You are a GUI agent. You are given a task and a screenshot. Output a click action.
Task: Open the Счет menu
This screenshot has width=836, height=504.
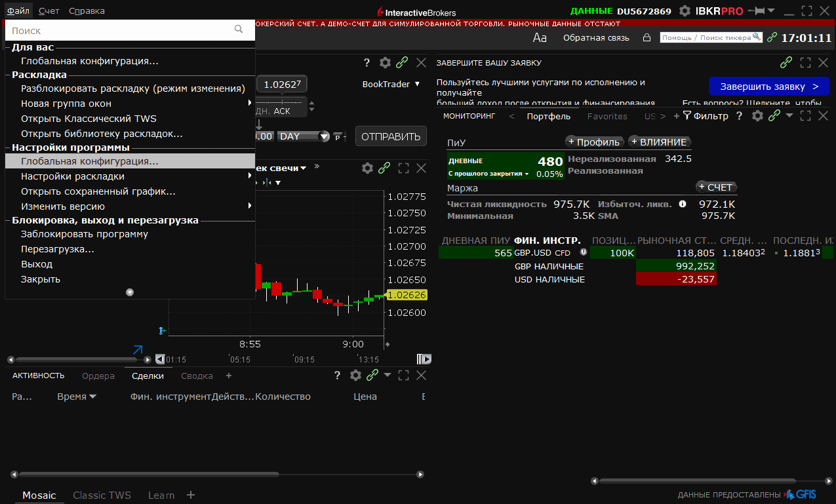tap(49, 11)
